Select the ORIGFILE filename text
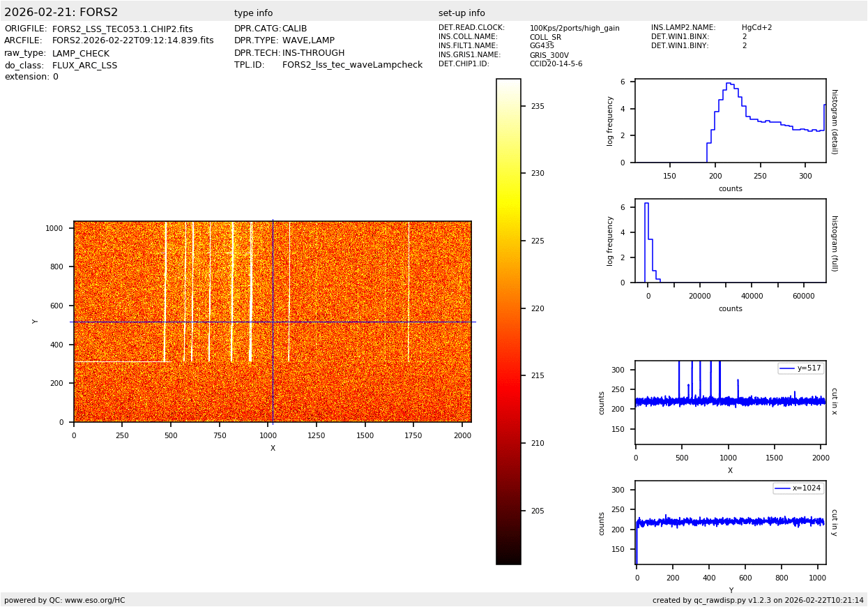The height and width of the screenshot is (607, 868). point(122,29)
